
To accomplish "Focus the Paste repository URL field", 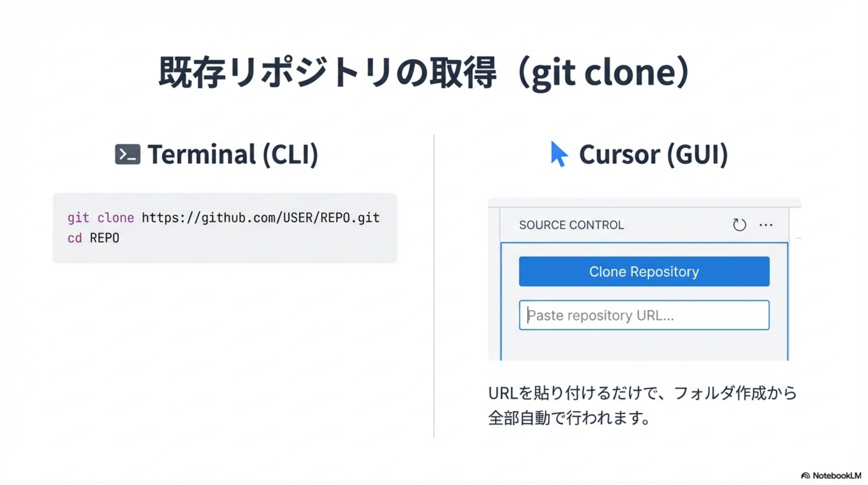I will coord(644,315).
